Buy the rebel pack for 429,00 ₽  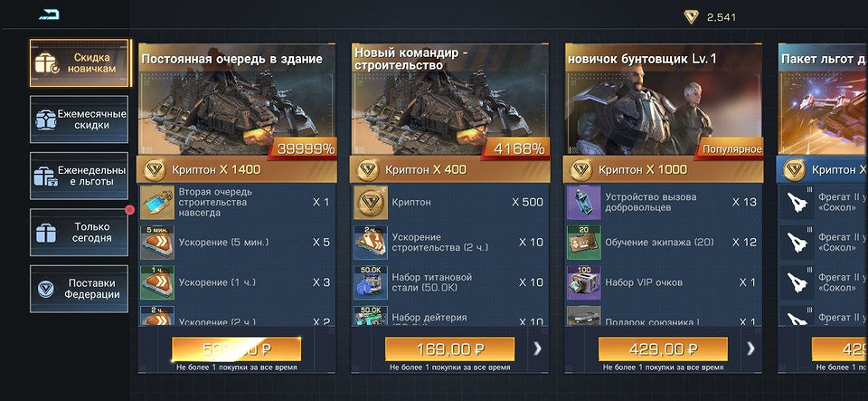(663, 349)
